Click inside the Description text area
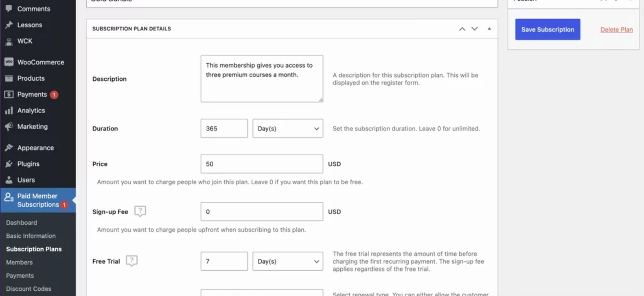The width and height of the screenshot is (644, 296). pos(261,79)
